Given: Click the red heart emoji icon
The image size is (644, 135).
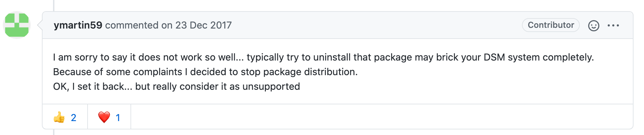Looking at the screenshot, I should (104, 117).
